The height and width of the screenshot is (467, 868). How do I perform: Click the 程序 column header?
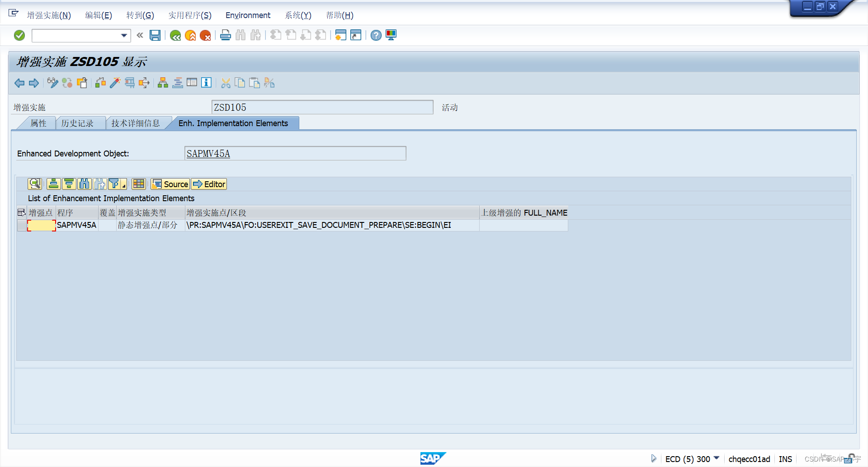pos(77,212)
